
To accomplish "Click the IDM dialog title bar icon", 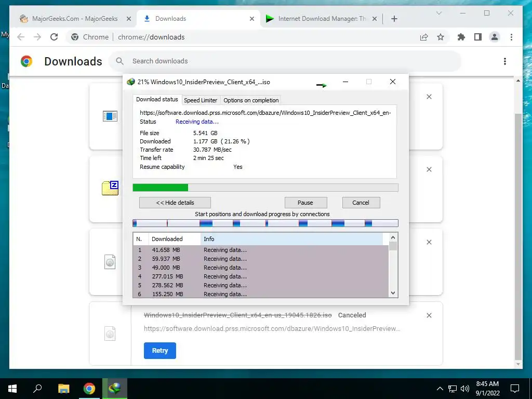I will pyautogui.click(x=130, y=82).
